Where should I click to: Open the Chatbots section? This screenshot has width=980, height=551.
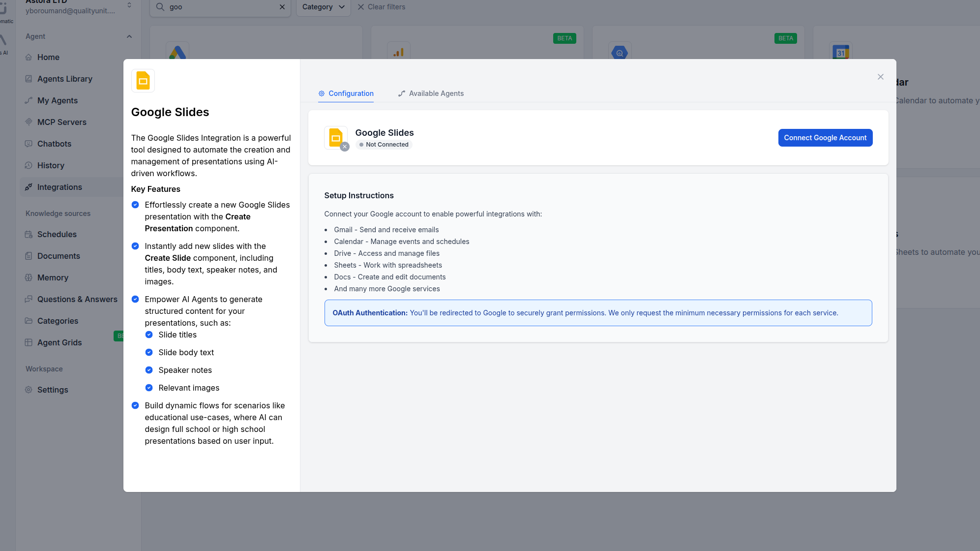[54, 144]
